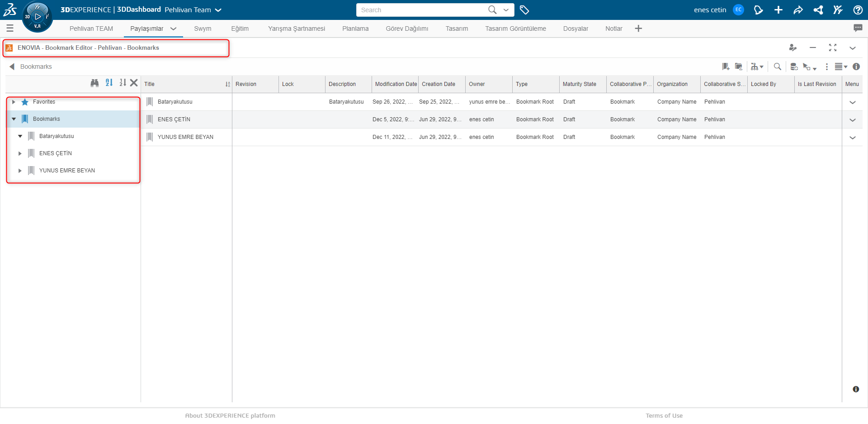This screenshot has width=868, height=424.
Task: Collapse the Bataryakutusu tree node
Action: click(20, 136)
